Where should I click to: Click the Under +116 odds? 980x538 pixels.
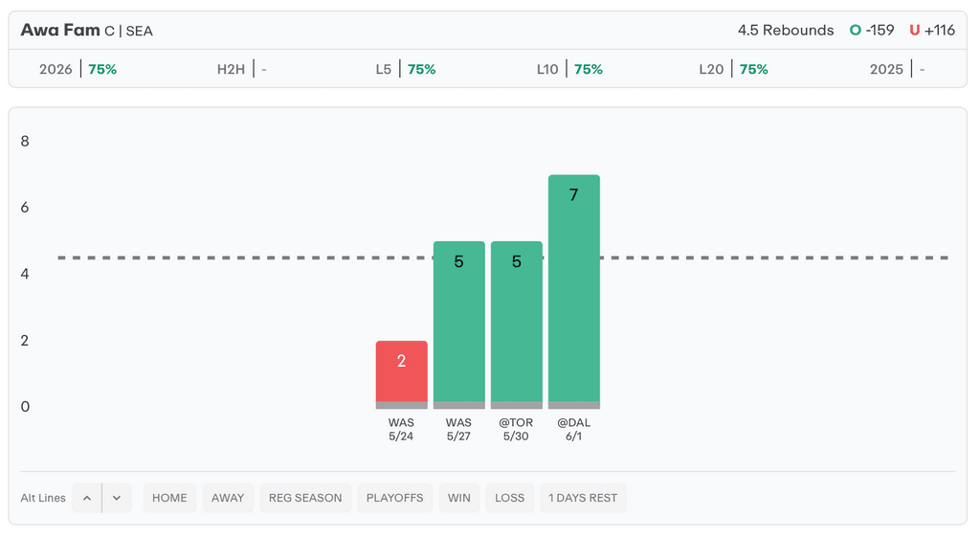(x=940, y=30)
